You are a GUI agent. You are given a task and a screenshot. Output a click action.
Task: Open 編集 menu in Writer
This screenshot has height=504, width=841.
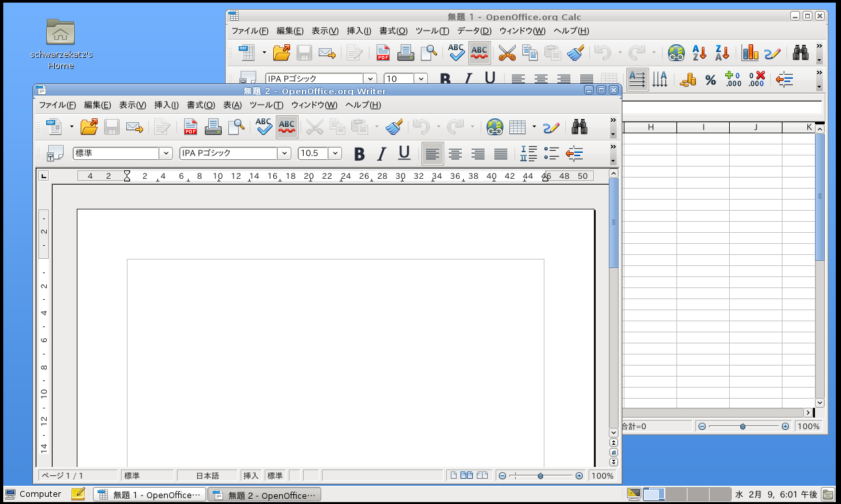98,105
